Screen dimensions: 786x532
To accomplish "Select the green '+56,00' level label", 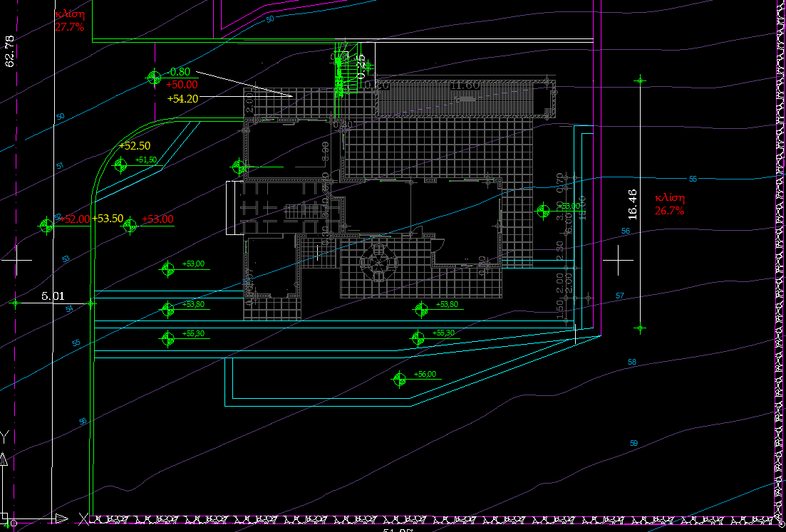I will 425,374.
